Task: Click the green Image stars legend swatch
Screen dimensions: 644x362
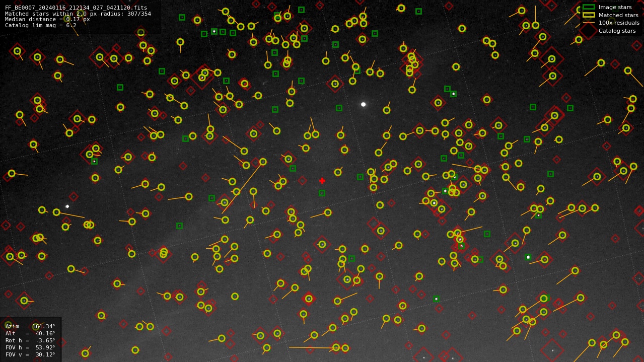Action: pyautogui.click(x=589, y=7)
